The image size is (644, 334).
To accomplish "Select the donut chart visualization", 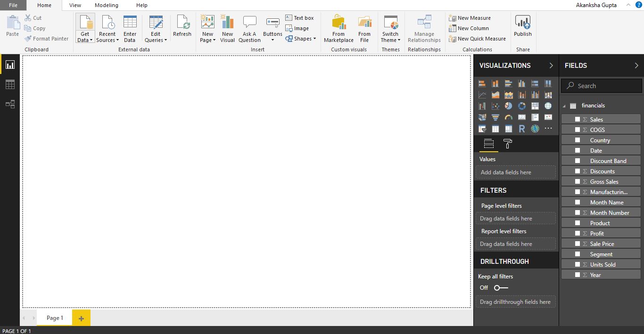I will click(x=521, y=106).
